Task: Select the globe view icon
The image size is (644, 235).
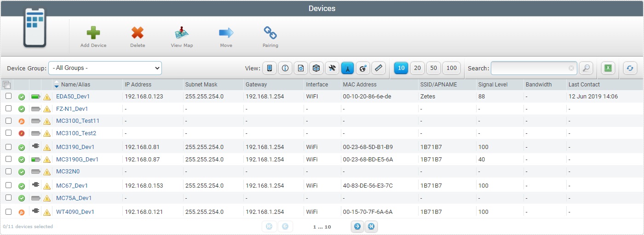Action: click(x=363, y=68)
